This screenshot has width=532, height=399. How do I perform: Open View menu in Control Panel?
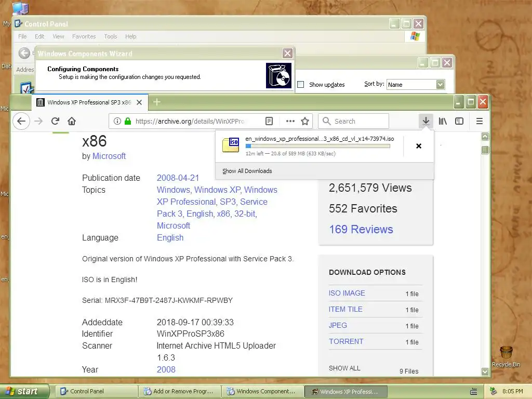click(x=58, y=36)
